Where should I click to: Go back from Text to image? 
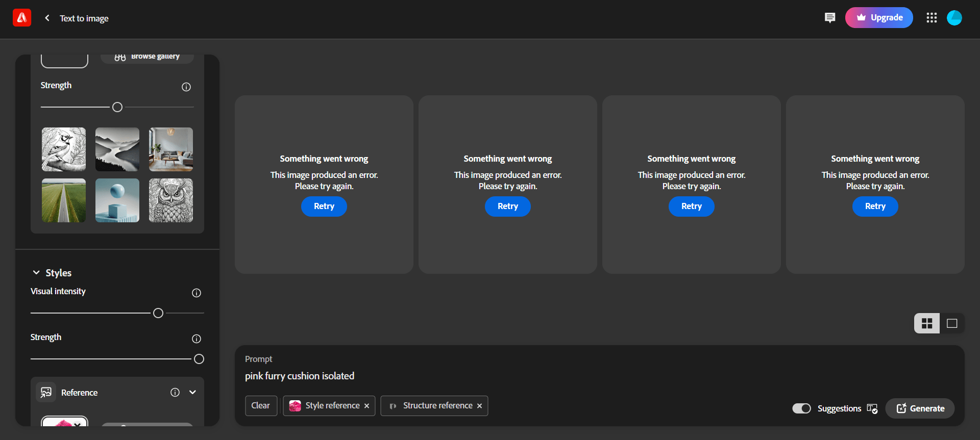click(x=47, y=18)
